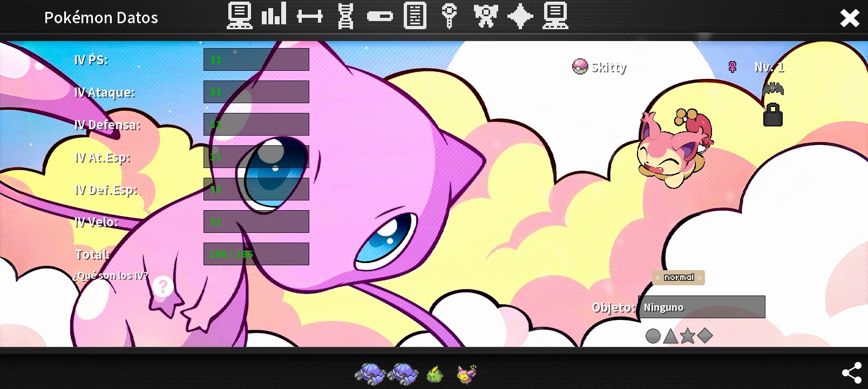This screenshot has height=389, width=868.
Task: Select the green Larvitar in party bar
Action: (435, 374)
